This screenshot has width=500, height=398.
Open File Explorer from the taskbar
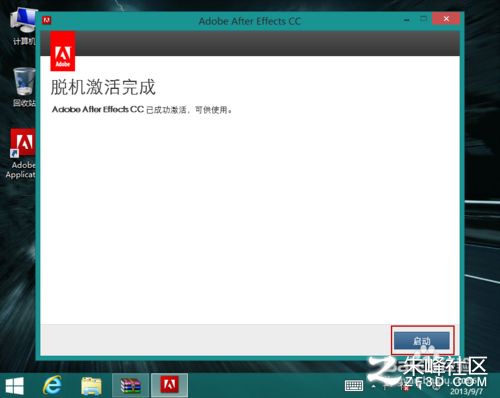[x=91, y=386]
